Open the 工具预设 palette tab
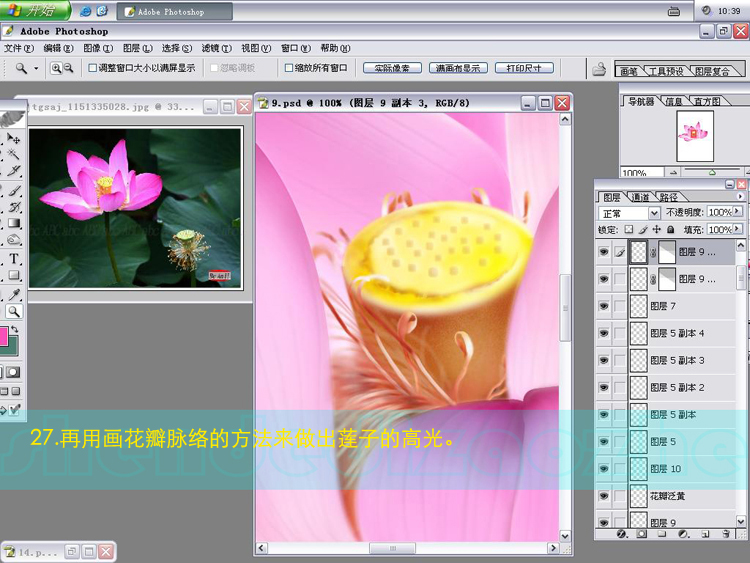Screen dimensions: 750x563 (666, 71)
